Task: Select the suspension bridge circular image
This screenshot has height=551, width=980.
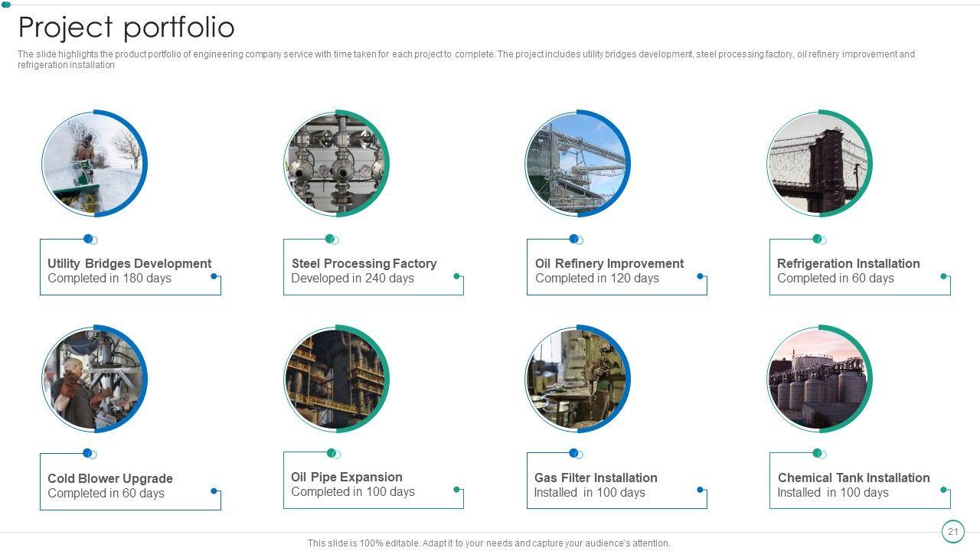Action: point(818,164)
